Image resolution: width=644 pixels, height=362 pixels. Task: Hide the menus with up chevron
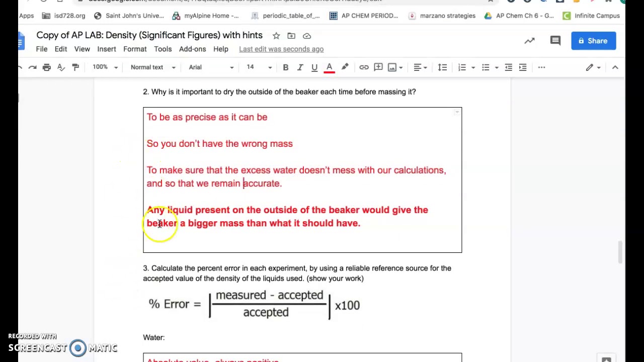pos(615,67)
